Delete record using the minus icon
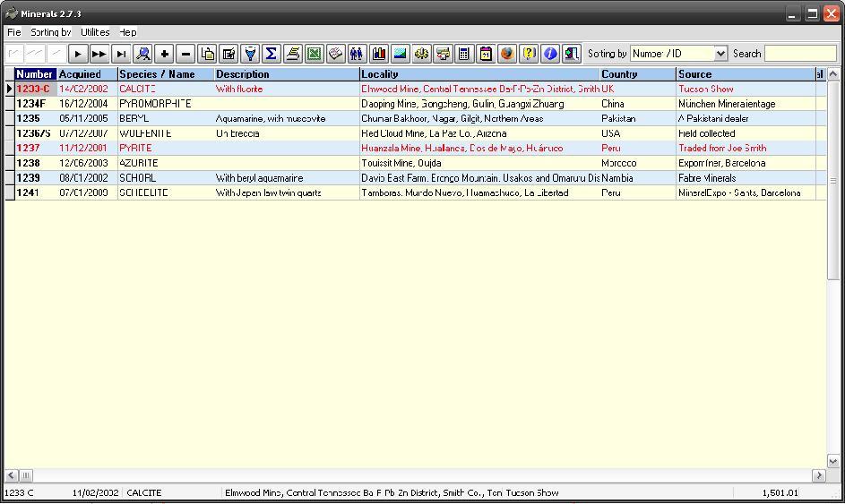 pyautogui.click(x=186, y=54)
